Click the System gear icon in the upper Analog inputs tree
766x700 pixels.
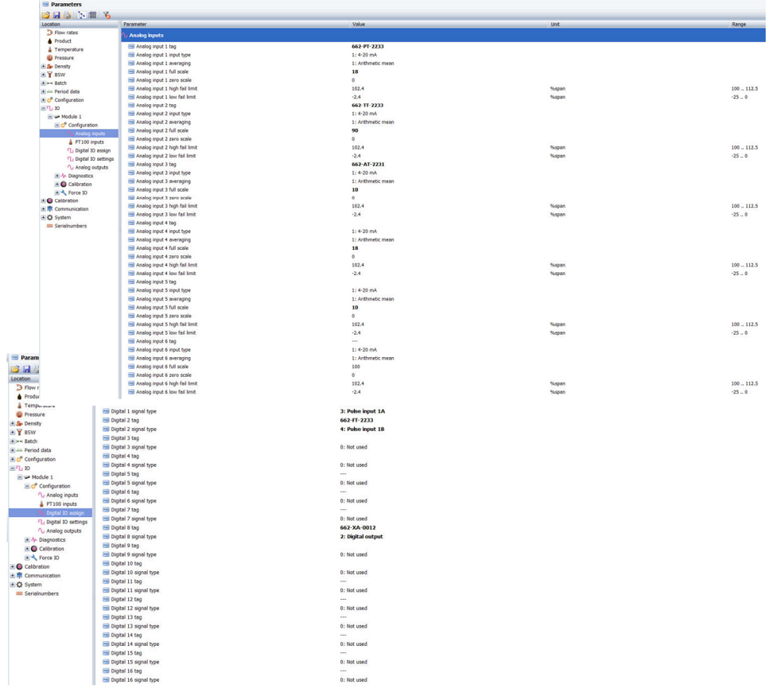(x=49, y=217)
